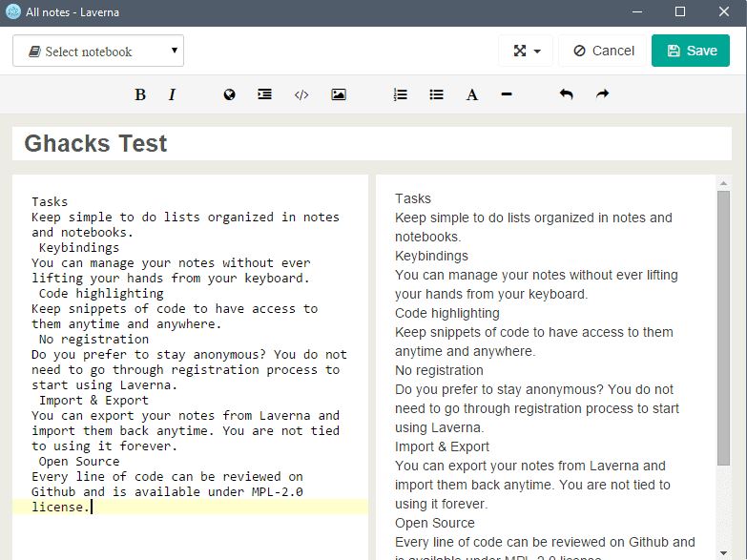
Task: Create a bulleted list
Action: [436, 94]
